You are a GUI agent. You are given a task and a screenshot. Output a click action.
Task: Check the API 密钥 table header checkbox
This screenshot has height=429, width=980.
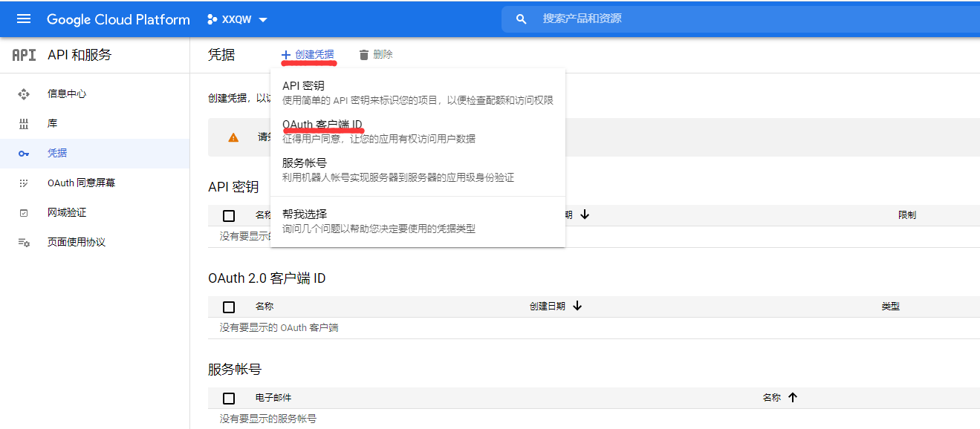(x=229, y=215)
